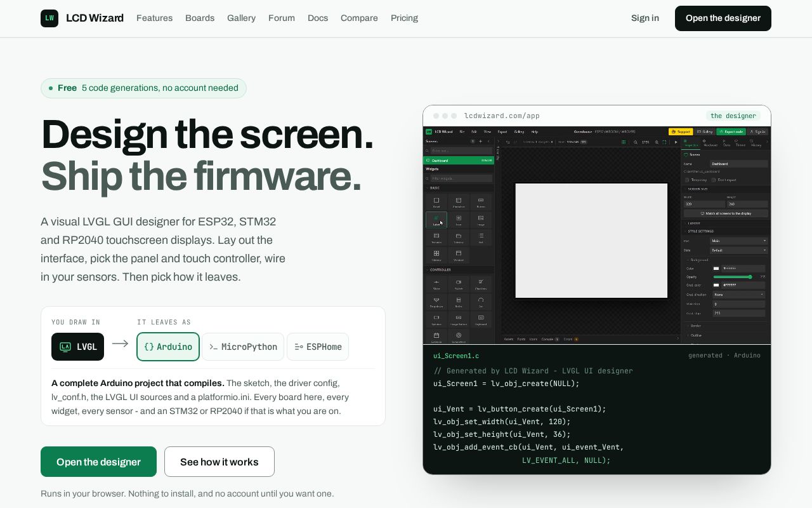Click the zoom in magnifier in preview toolbar

pyautogui.click(x=657, y=142)
